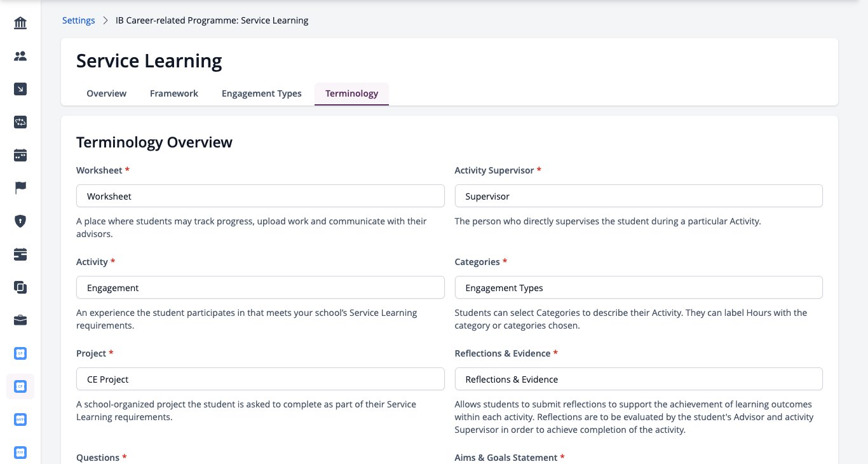
Task: Switch to the Overview tab
Action: click(107, 93)
